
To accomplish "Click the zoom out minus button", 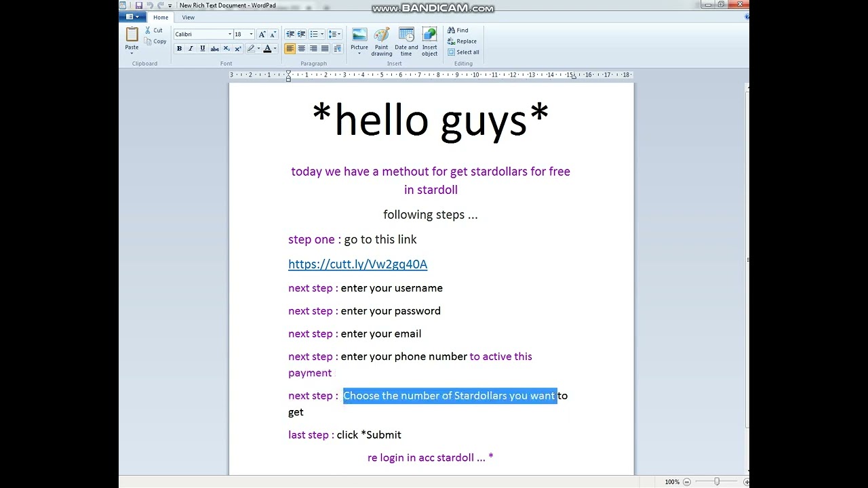I will [x=687, y=482].
